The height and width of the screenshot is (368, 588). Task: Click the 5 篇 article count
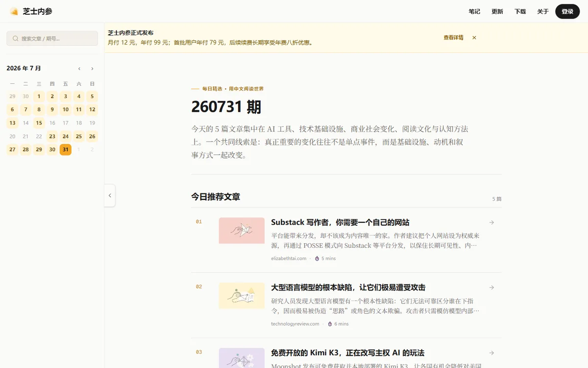pyautogui.click(x=497, y=199)
